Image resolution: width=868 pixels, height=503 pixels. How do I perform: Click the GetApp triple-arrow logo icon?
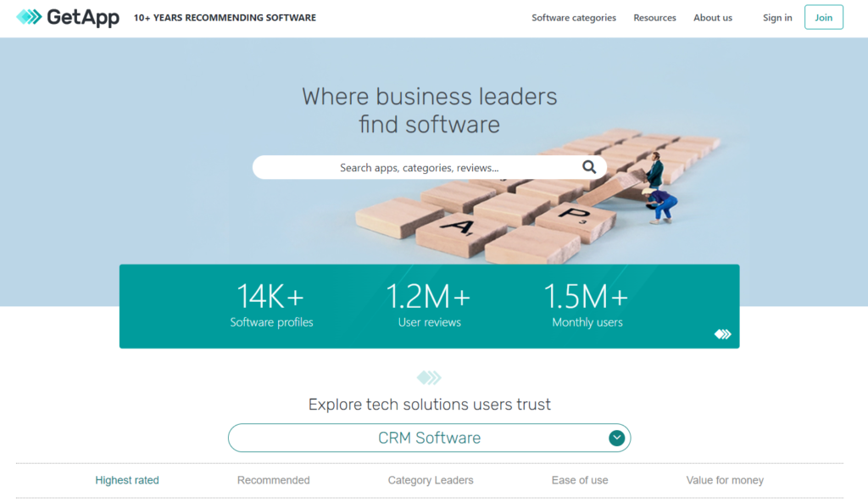coord(28,17)
